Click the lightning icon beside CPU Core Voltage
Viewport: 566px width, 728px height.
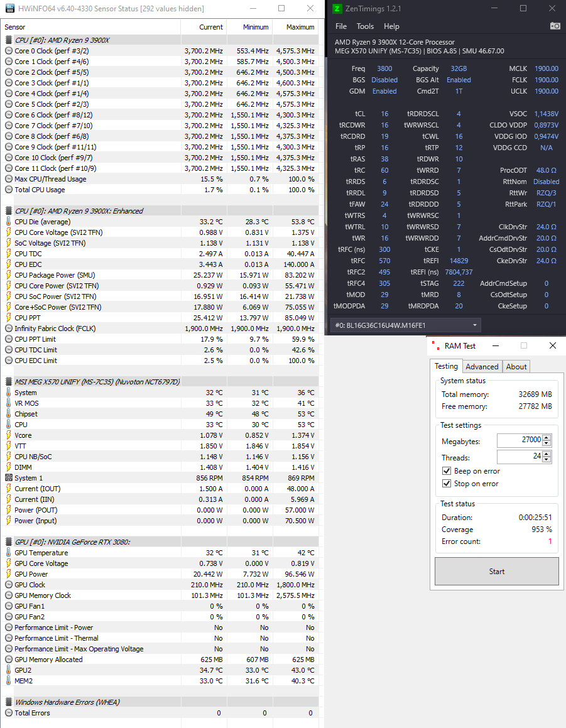point(9,232)
